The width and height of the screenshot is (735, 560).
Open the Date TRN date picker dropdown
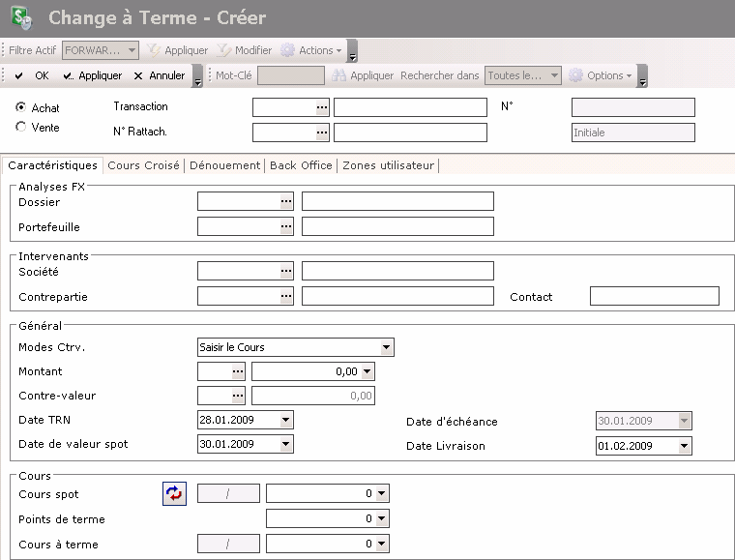pos(285,420)
